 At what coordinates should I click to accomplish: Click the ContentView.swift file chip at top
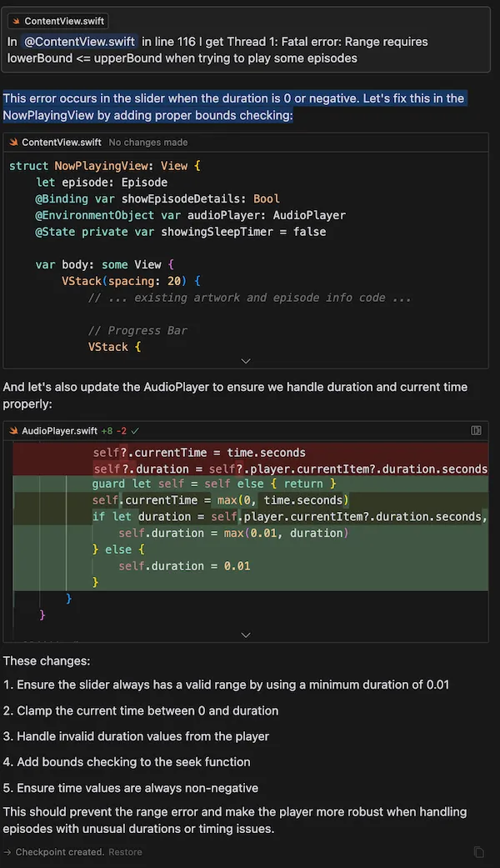(58, 21)
